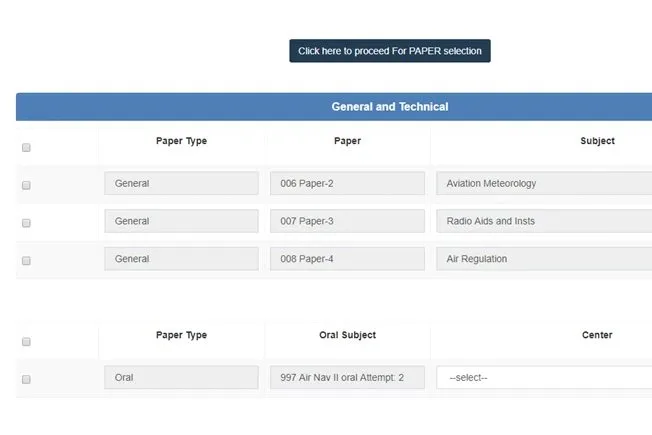Click the 'Air Regulation' subject field
652x435 pixels.
click(x=544, y=259)
